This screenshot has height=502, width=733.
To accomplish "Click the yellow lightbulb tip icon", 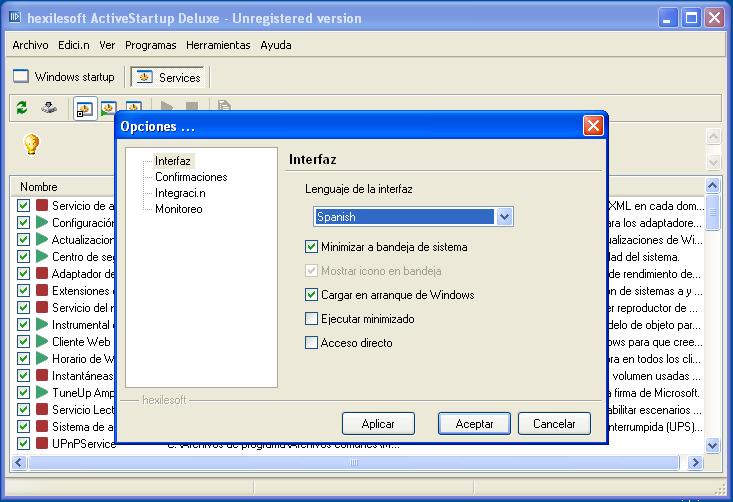I will coord(31,144).
